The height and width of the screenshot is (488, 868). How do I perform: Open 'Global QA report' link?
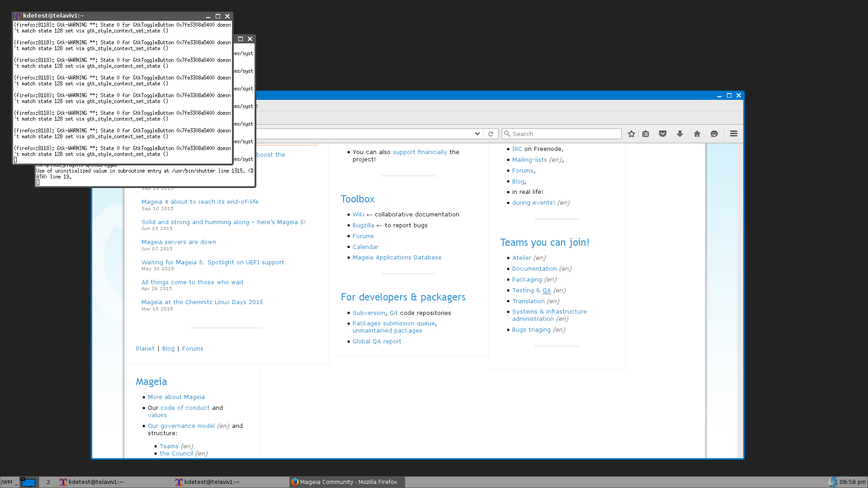pos(377,341)
